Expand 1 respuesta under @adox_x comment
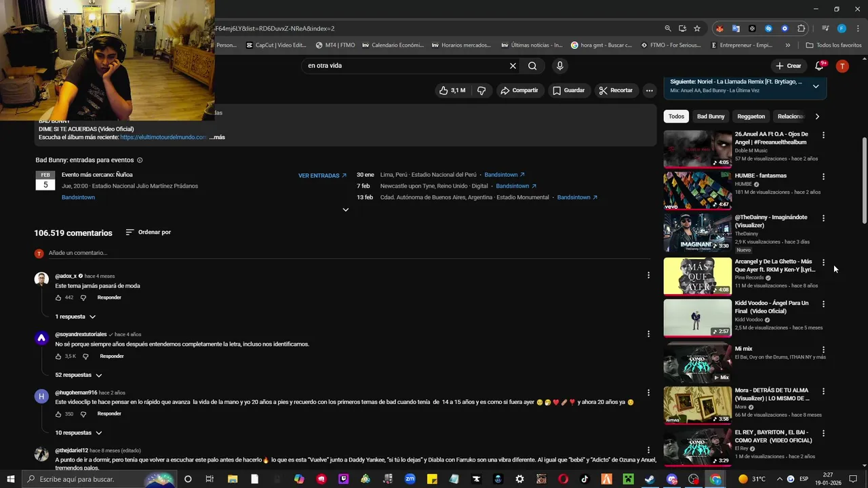The height and width of the screenshot is (488, 868). click(x=75, y=317)
